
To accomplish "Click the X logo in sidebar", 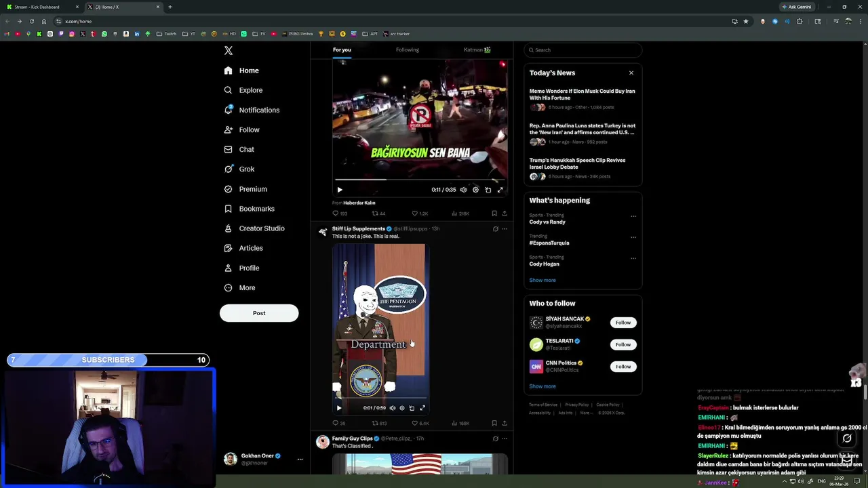I will (x=229, y=50).
